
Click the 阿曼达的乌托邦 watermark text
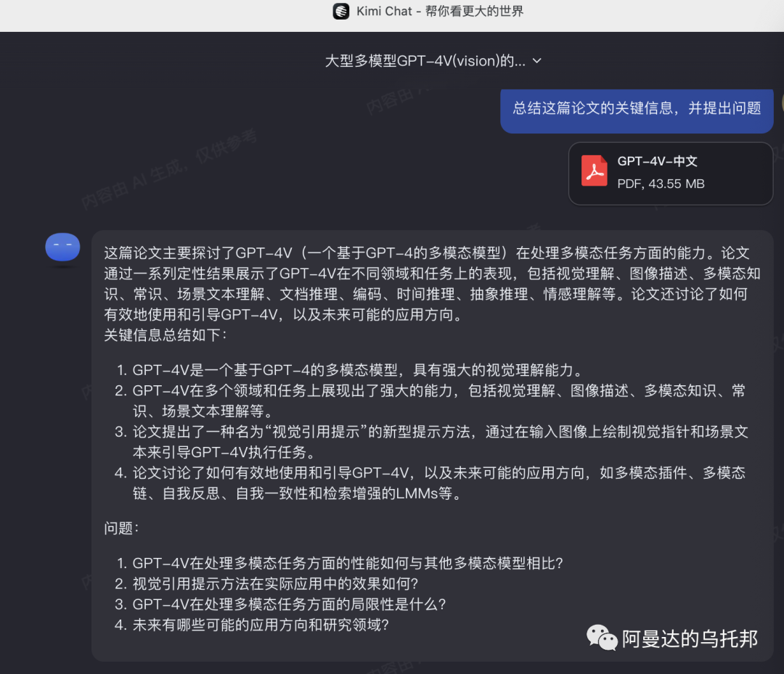[690, 638]
